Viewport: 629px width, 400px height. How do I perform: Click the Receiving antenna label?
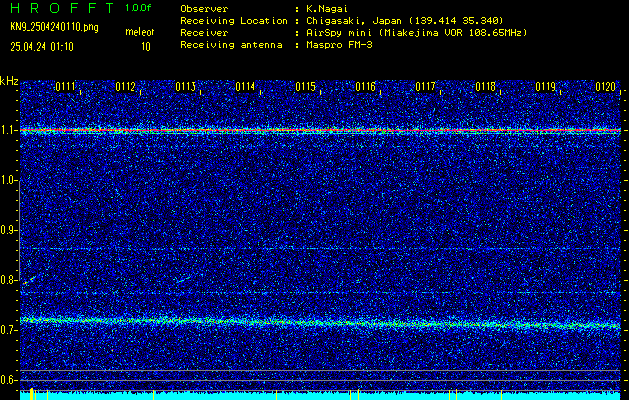(231, 45)
